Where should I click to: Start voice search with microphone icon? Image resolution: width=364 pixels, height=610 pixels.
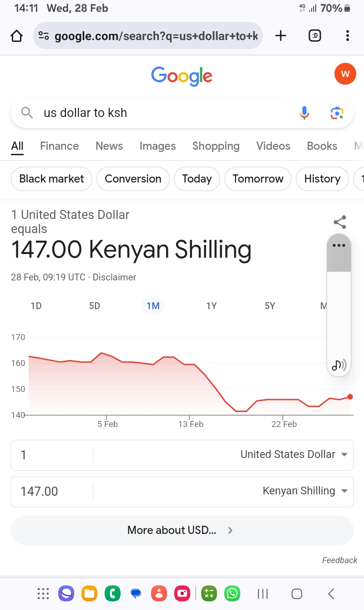304,113
